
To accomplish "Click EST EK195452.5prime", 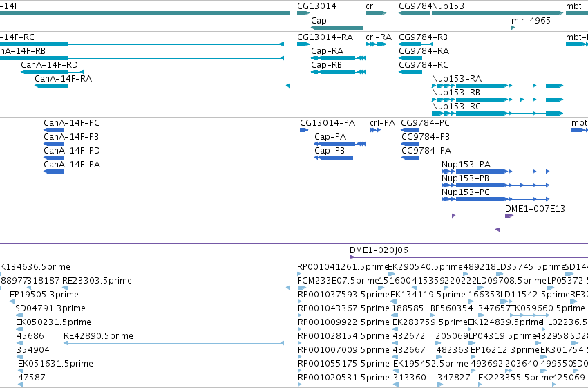I will [x=430, y=364].
